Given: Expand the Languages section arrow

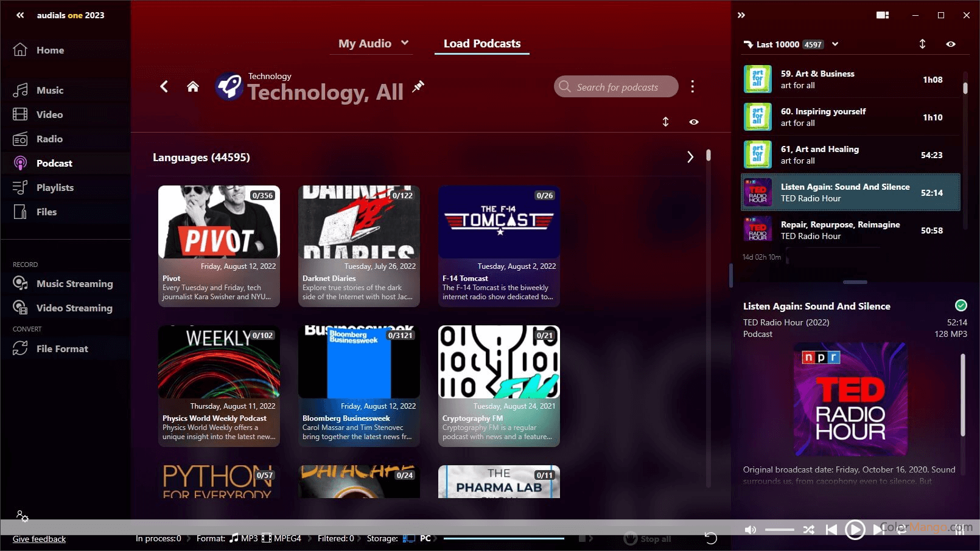Looking at the screenshot, I should 690,158.
